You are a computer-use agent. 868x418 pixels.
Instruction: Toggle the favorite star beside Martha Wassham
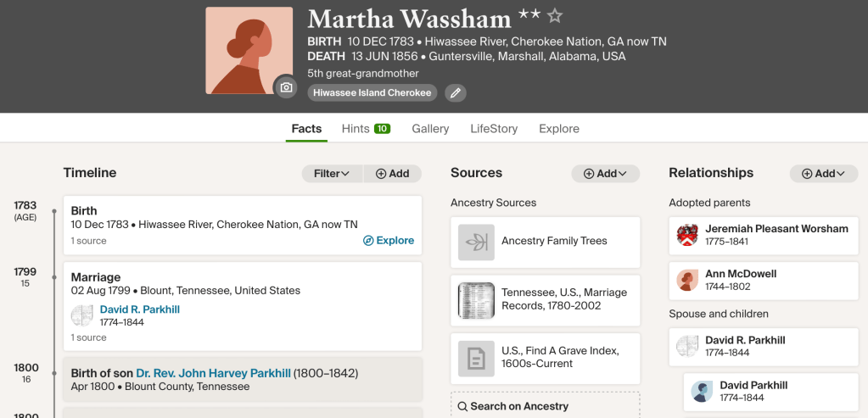coord(555,16)
